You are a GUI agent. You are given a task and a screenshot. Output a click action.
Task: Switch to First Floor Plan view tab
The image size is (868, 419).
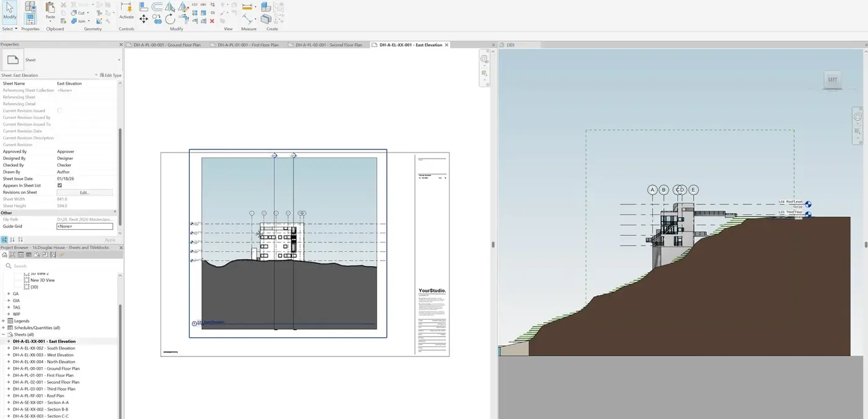pos(248,45)
